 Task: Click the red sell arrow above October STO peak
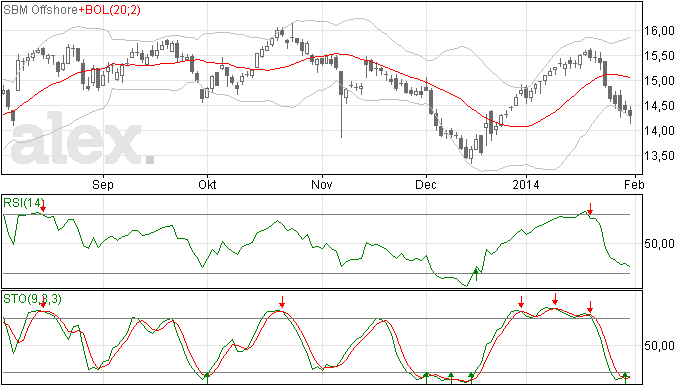282,302
